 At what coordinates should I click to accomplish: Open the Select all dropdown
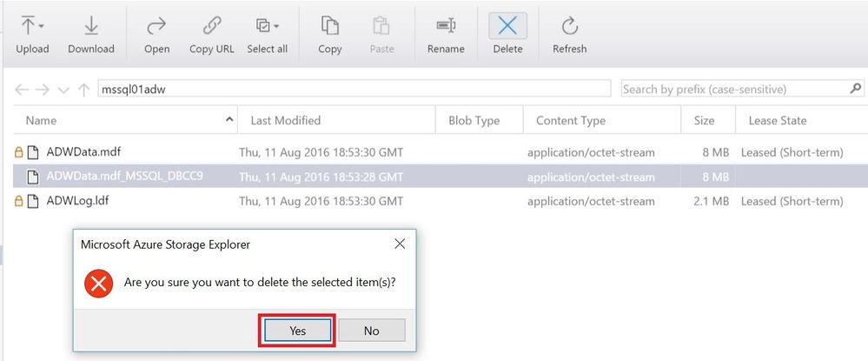click(x=267, y=26)
